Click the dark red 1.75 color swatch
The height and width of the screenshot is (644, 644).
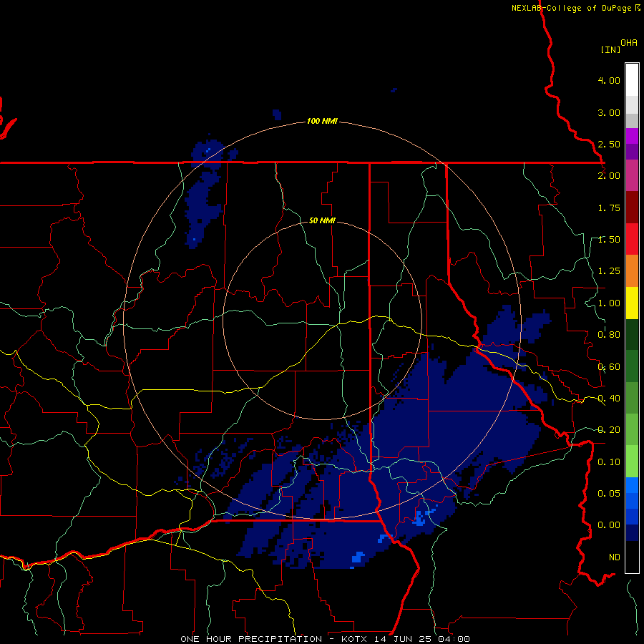coord(632,208)
